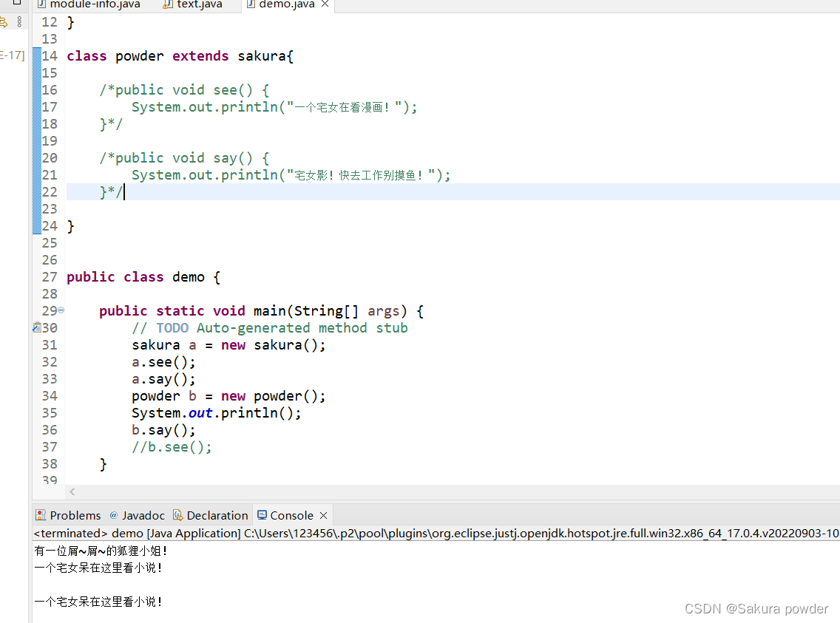
Task: Close the Console view
Action: coord(322,515)
